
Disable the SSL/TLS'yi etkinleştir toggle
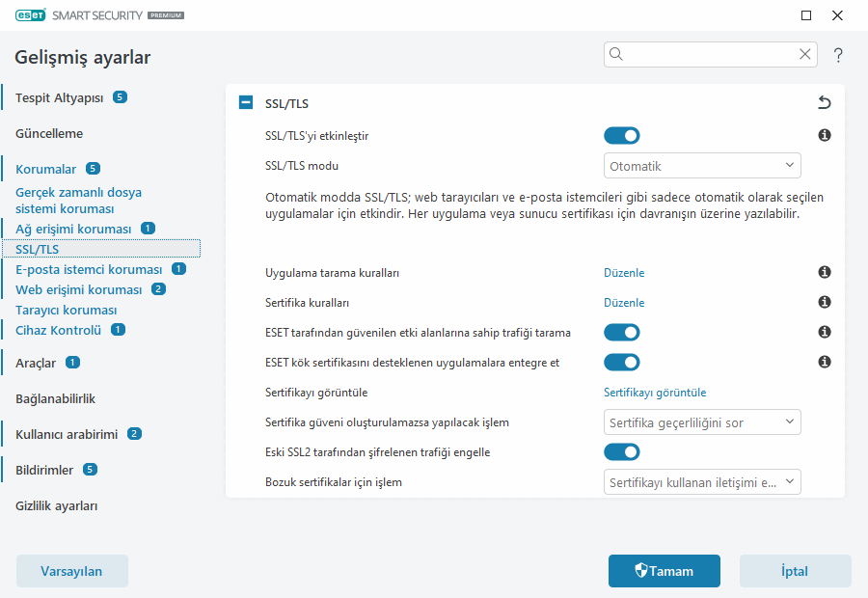pyautogui.click(x=621, y=135)
